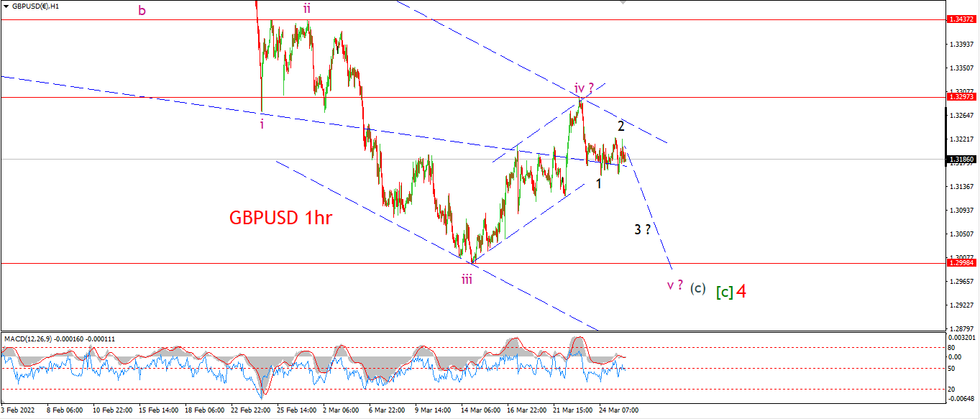Click the 3 Feb 2022 date axis label
Viewport: 980px width, 419px height.
coord(18,410)
